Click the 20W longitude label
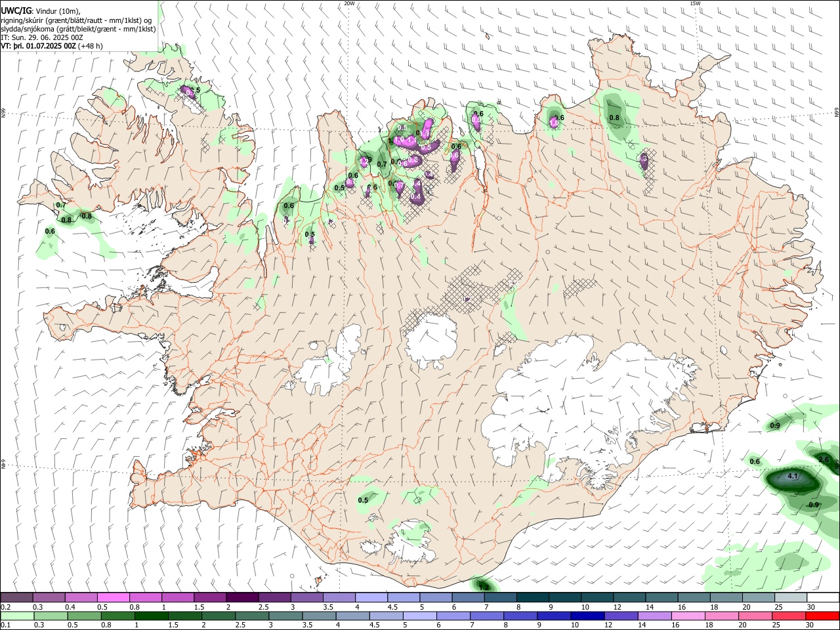The image size is (840, 630). point(349,3)
